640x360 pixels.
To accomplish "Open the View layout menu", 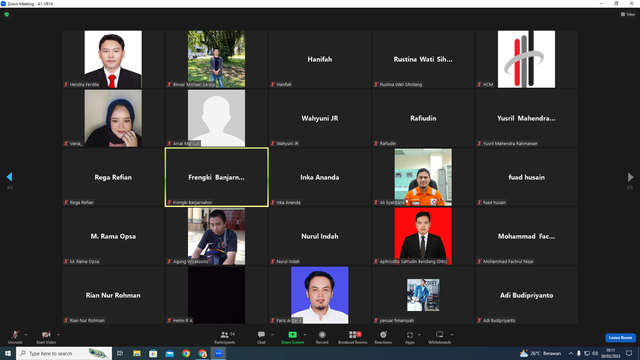I will 628,14.
